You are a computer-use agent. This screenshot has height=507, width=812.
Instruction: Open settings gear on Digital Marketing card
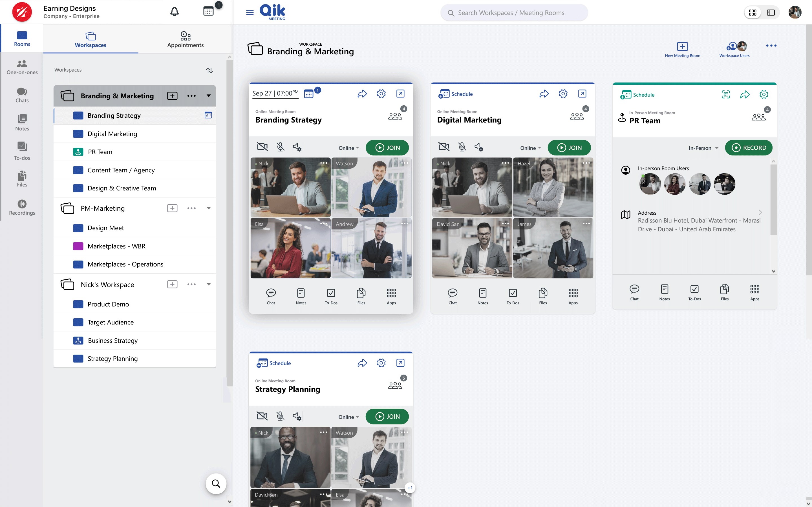point(563,94)
